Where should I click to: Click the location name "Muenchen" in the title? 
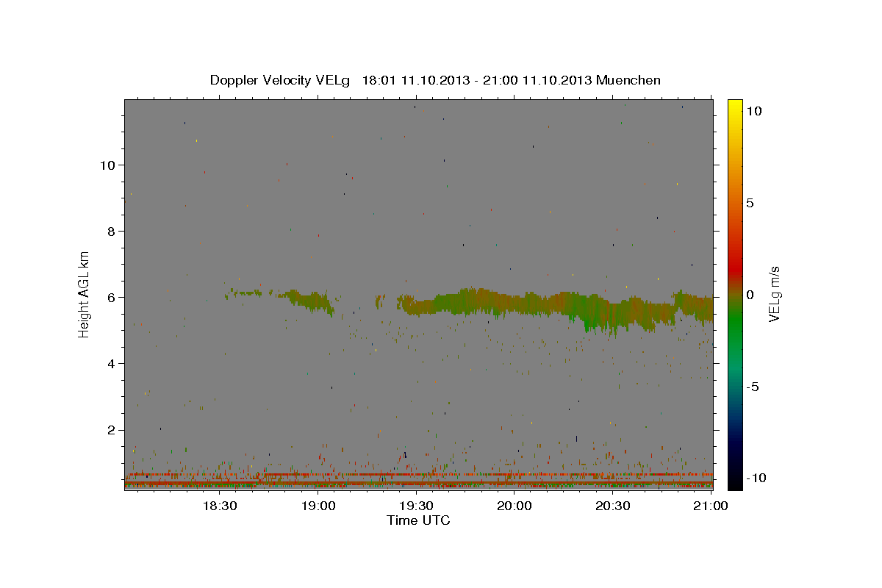point(628,80)
